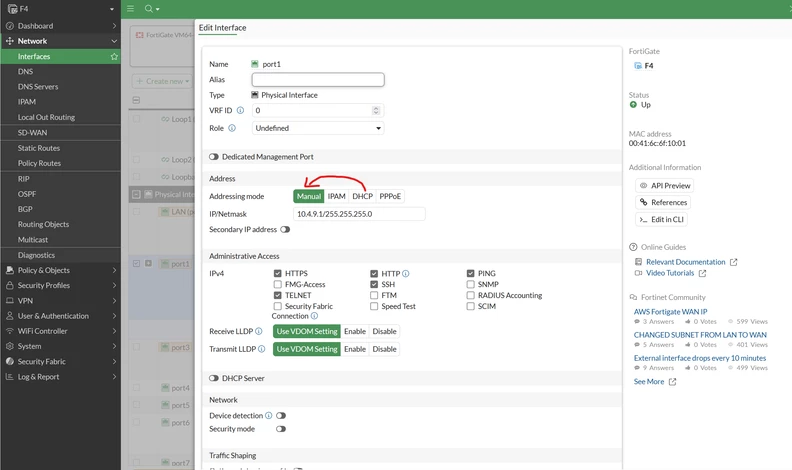The height and width of the screenshot is (470, 792).
Task: Turn on Secondary IP address toggle
Action: tap(285, 229)
